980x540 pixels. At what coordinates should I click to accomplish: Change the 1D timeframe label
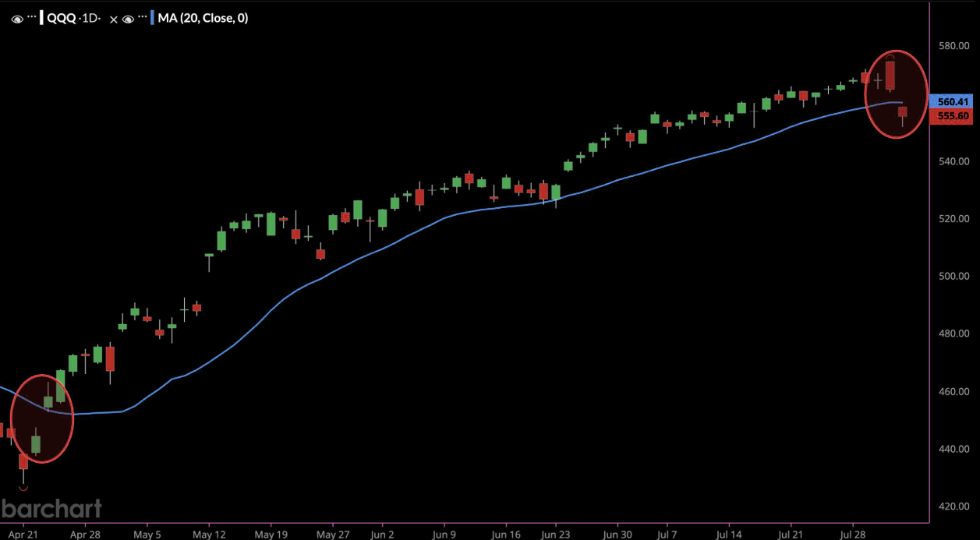click(x=90, y=18)
